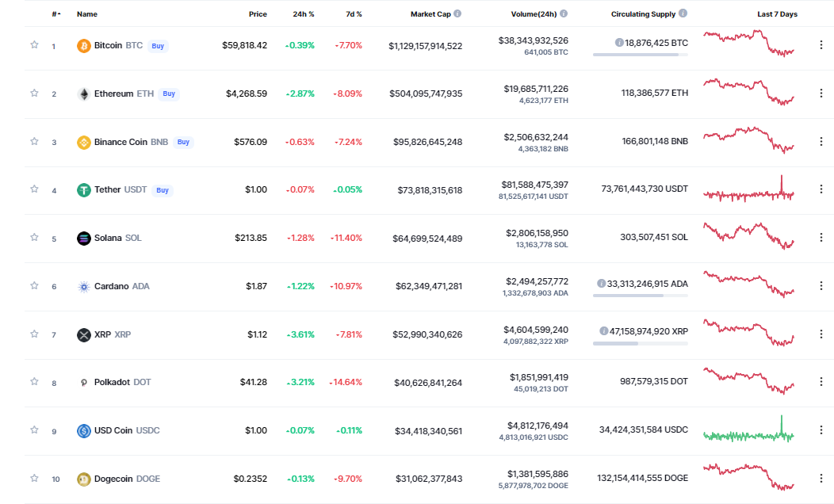
Task: Expand the three-dot menu for USD Coin
Action: pos(821,430)
